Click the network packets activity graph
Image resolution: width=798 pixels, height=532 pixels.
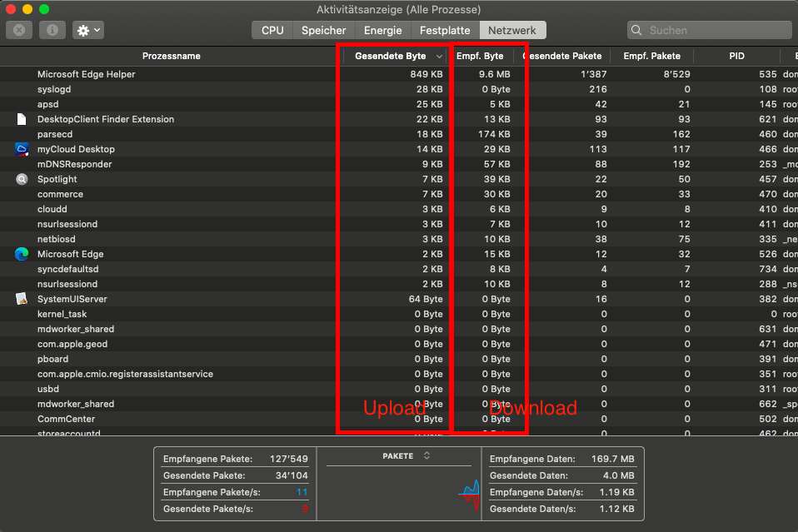tap(470, 495)
